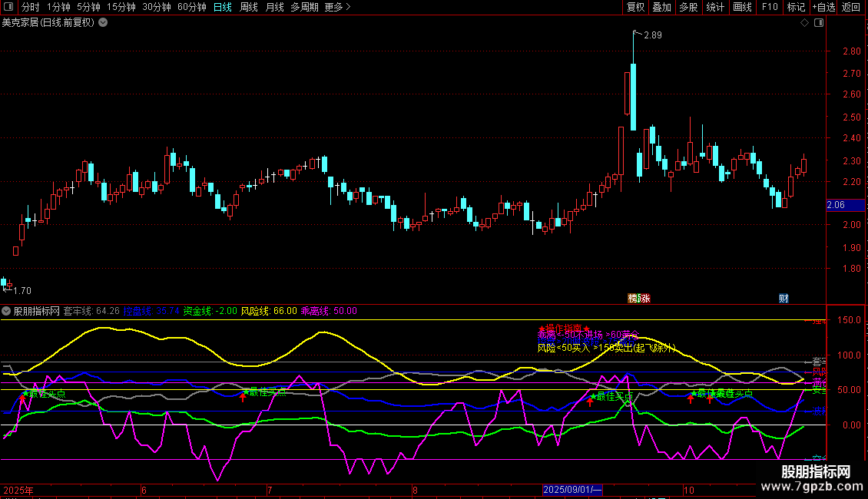
Task: Toggle 复权 price adjustment
Action: point(635,8)
